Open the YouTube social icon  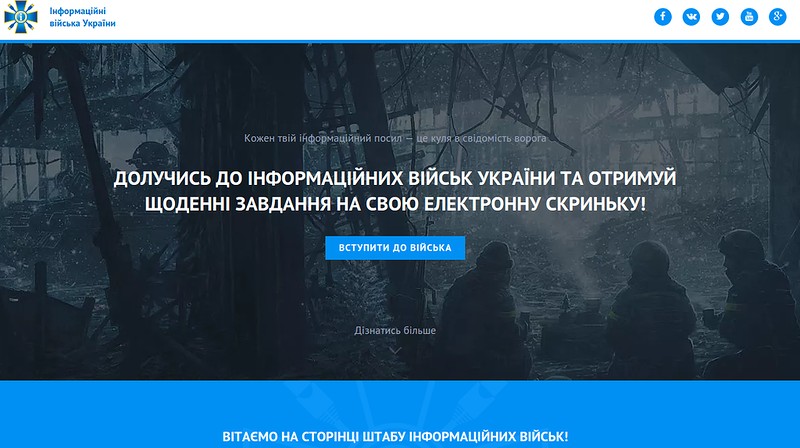pyautogui.click(x=749, y=17)
